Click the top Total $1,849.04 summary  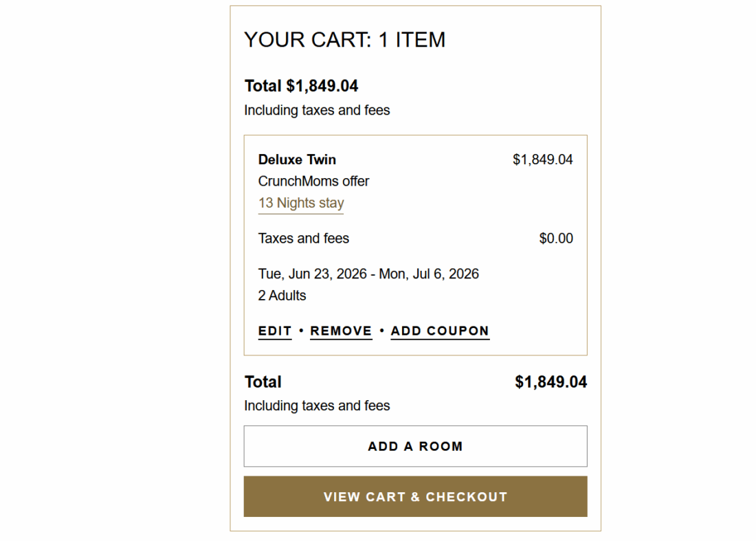pos(301,86)
